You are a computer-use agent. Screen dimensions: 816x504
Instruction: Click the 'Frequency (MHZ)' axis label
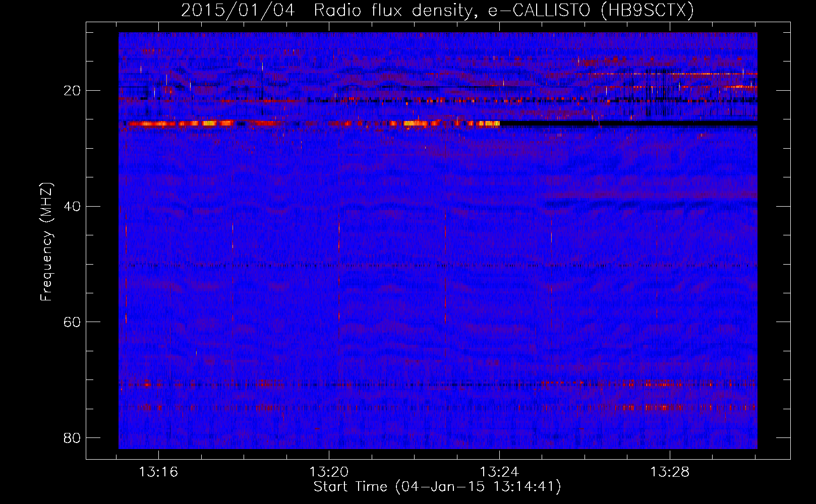click(x=46, y=242)
